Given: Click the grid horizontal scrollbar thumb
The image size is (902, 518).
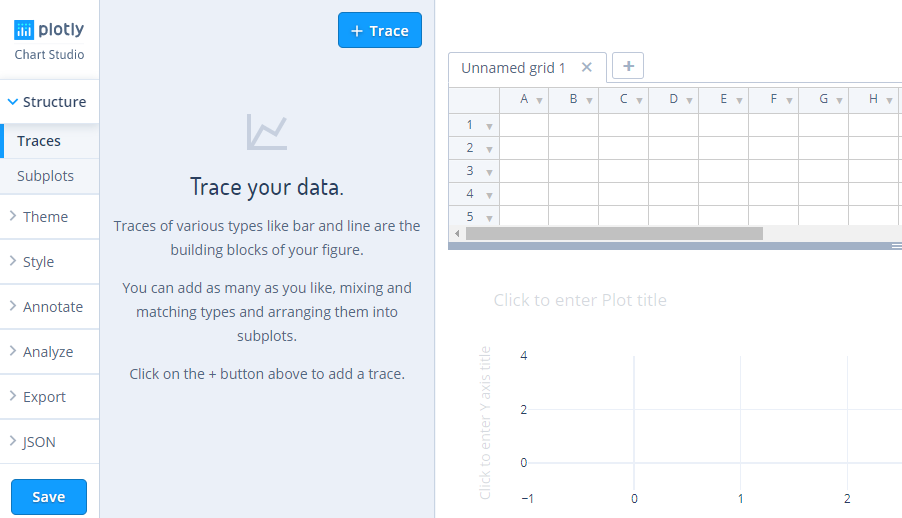Looking at the screenshot, I should click(x=614, y=234).
